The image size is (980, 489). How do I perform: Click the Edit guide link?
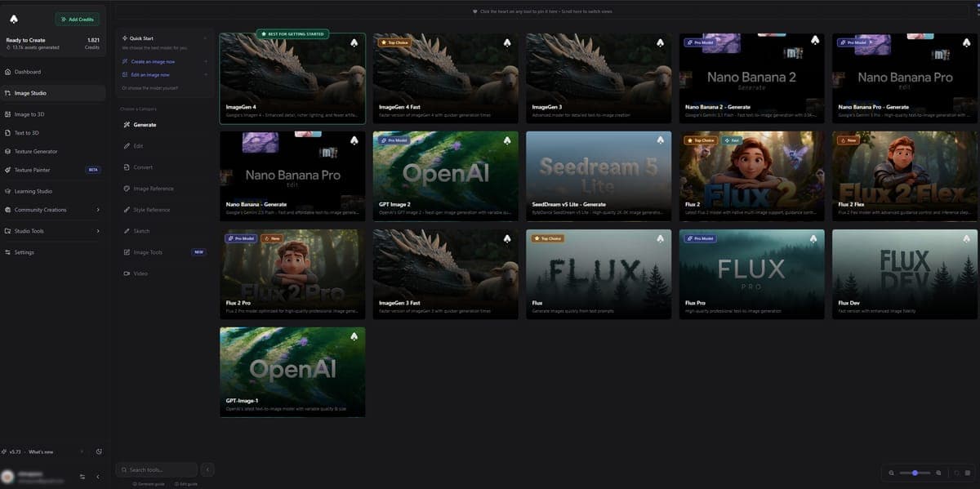[185, 484]
